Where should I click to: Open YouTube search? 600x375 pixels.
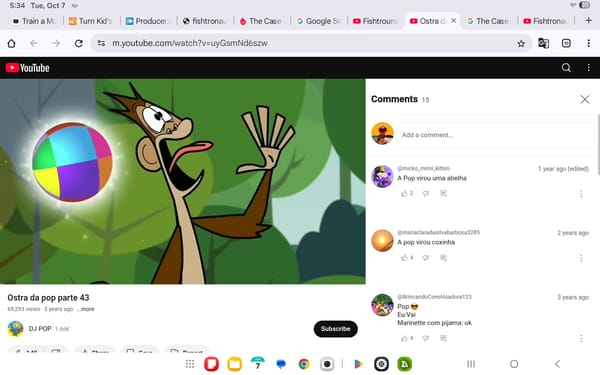(x=566, y=68)
